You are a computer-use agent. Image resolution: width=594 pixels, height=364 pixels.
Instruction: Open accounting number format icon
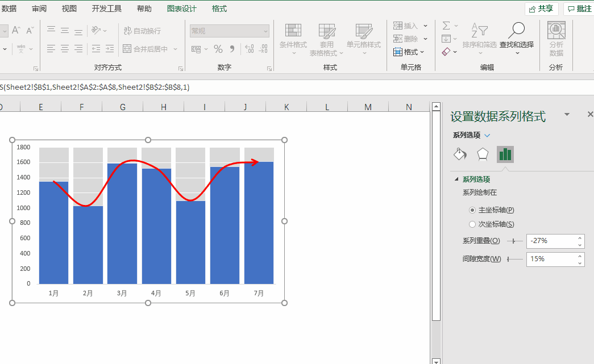pyautogui.click(x=196, y=49)
